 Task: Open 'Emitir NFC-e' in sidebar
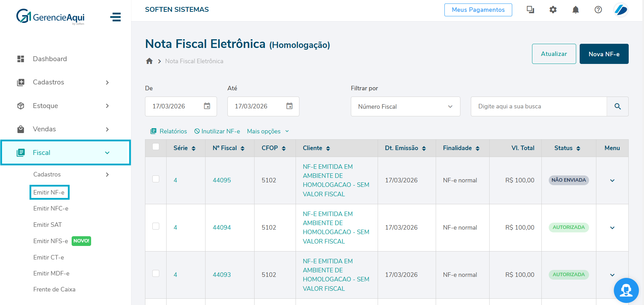(x=51, y=208)
